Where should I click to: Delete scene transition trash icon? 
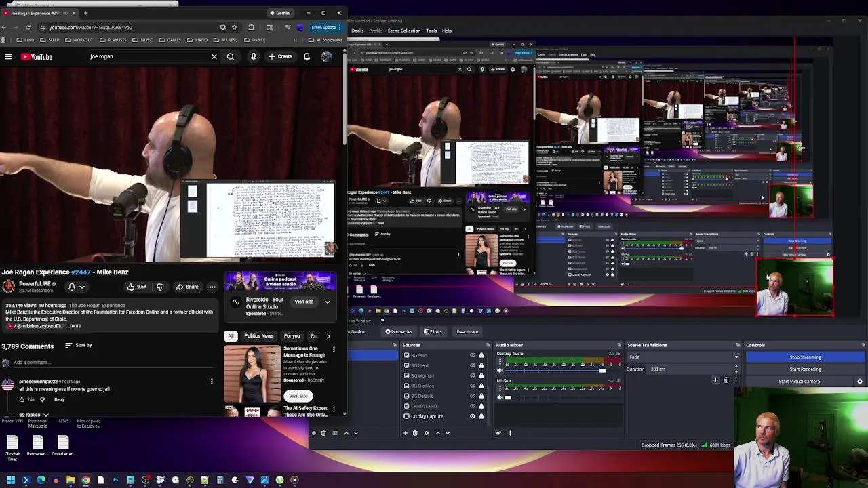pos(726,380)
